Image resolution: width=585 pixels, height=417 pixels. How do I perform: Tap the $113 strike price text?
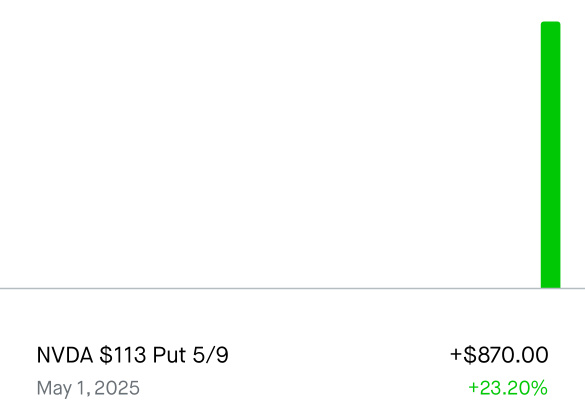click(x=123, y=355)
